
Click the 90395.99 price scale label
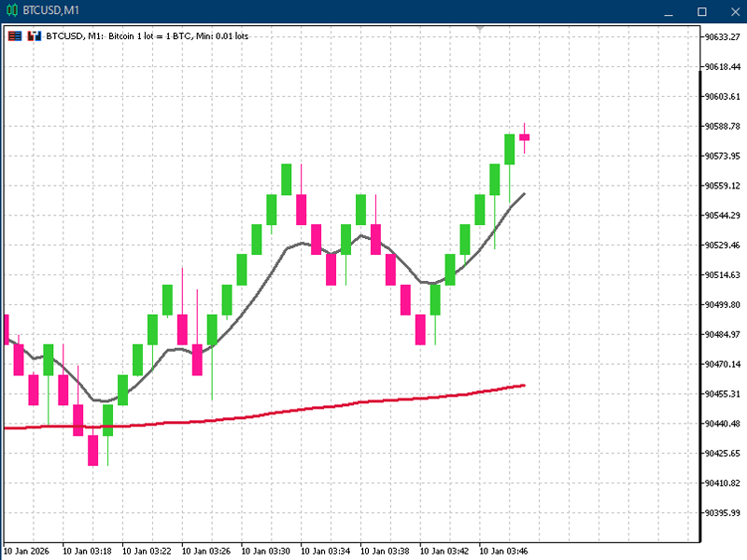point(721,513)
